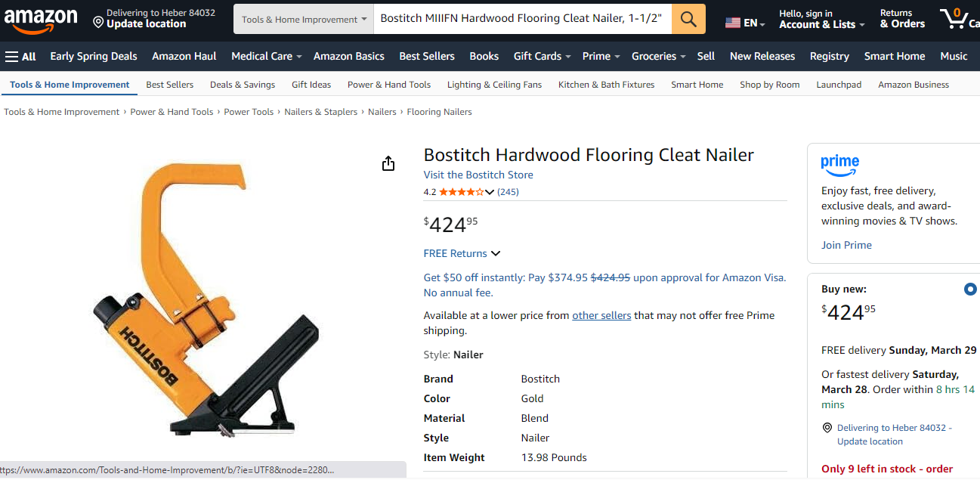Click the search input field

pos(521,19)
